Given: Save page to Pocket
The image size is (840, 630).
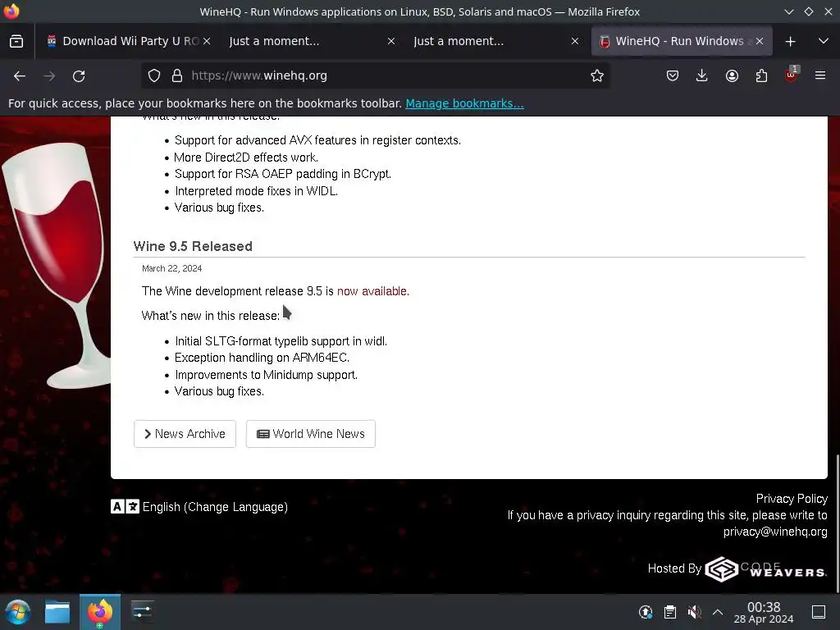Looking at the screenshot, I should pyautogui.click(x=673, y=76).
